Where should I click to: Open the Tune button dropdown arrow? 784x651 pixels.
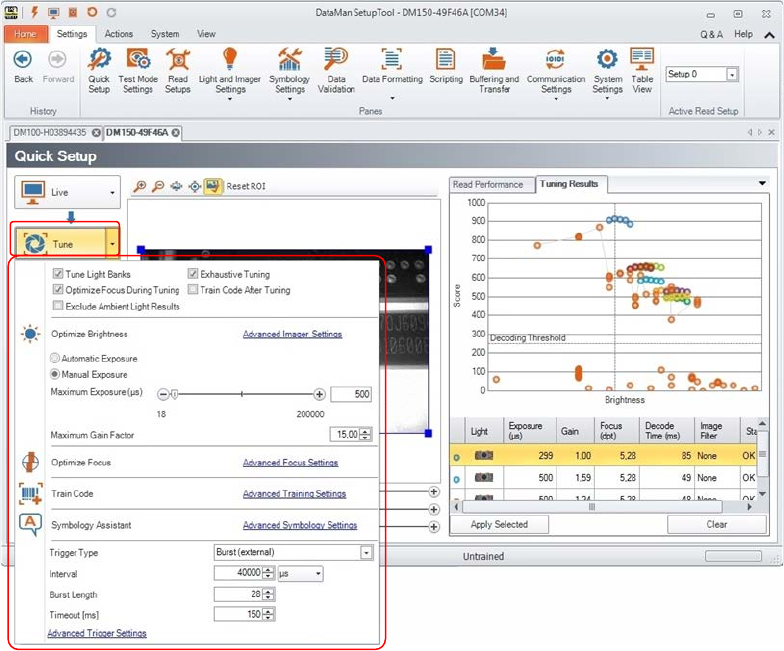point(112,243)
